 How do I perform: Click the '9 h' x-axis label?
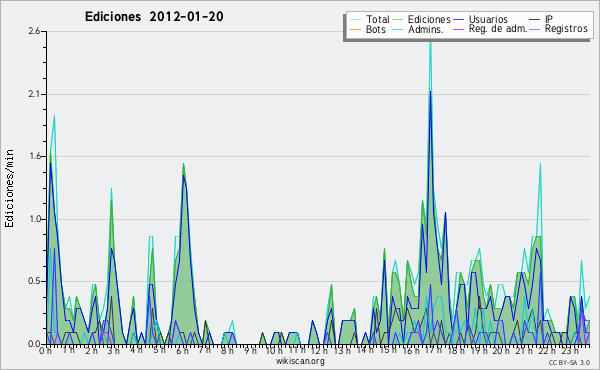coord(250,350)
